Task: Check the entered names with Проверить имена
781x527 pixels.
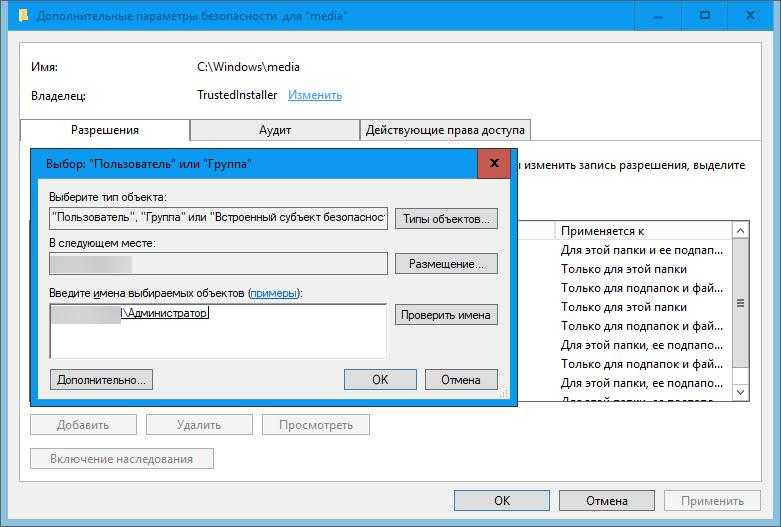Action: [446, 315]
